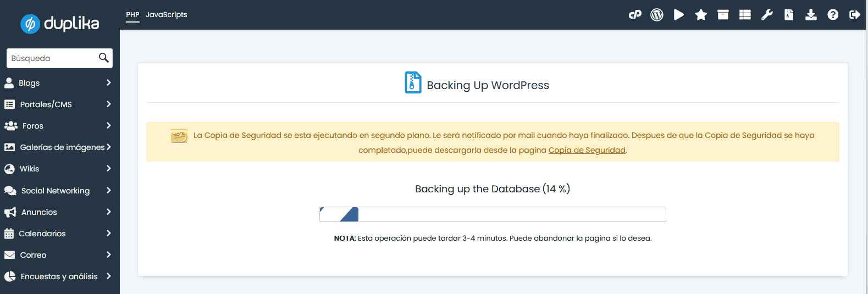Expand the Foros chevron

click(109, 125)
